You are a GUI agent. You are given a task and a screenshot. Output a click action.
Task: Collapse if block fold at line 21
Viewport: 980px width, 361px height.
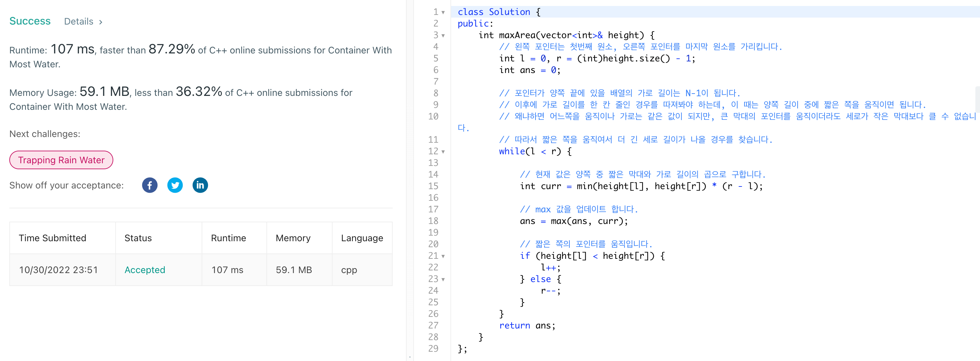point(443,256)
